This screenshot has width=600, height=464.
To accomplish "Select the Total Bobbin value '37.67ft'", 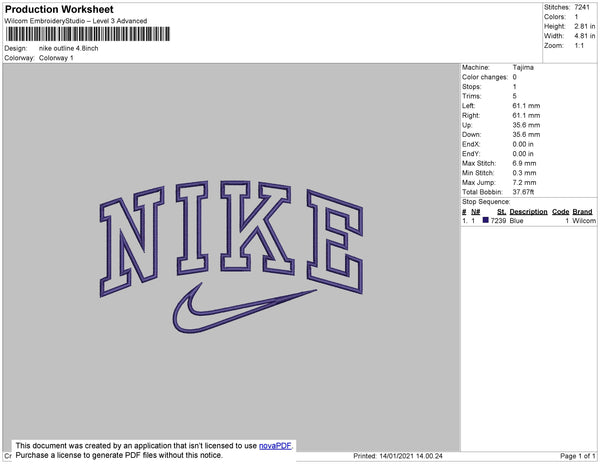I will 523,192.
